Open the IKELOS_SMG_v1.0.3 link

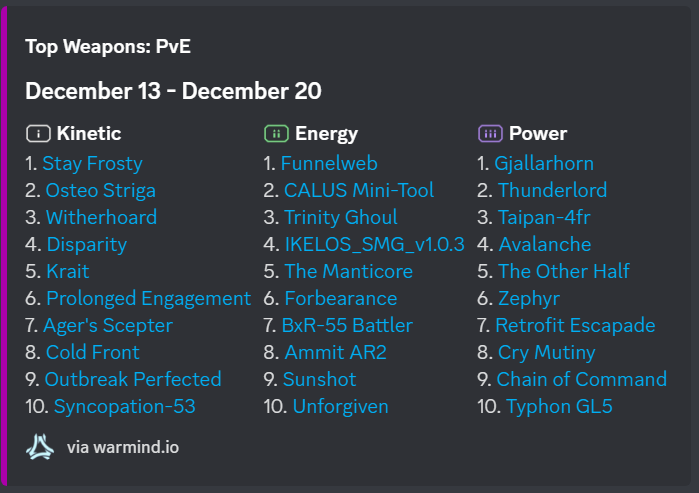click(x=374, y=244)
